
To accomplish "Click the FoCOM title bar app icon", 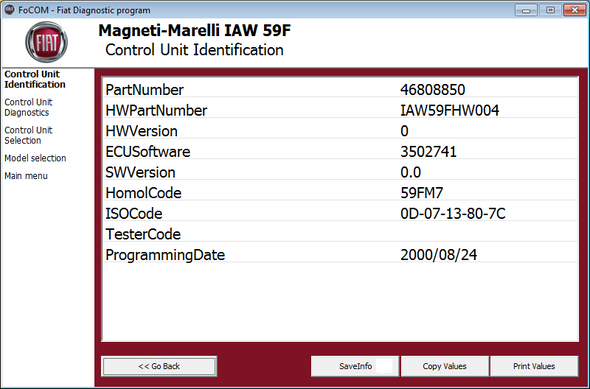I will click(x=9, y=9).
